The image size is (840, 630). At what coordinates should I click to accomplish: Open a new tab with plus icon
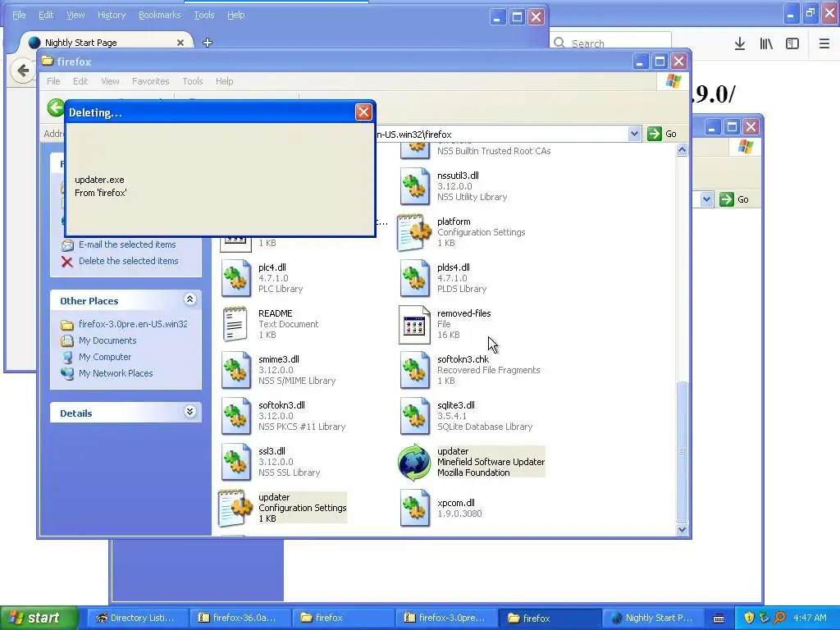(208, 43)
